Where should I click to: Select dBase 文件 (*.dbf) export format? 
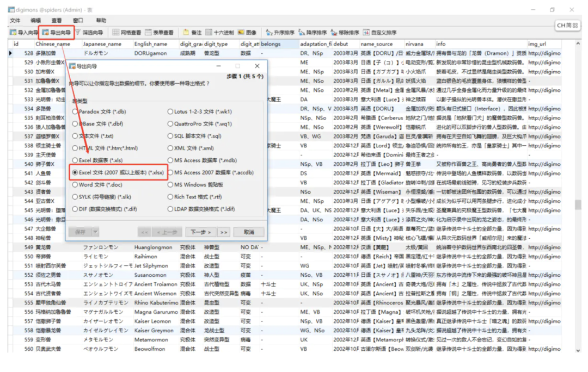point(97,123)
